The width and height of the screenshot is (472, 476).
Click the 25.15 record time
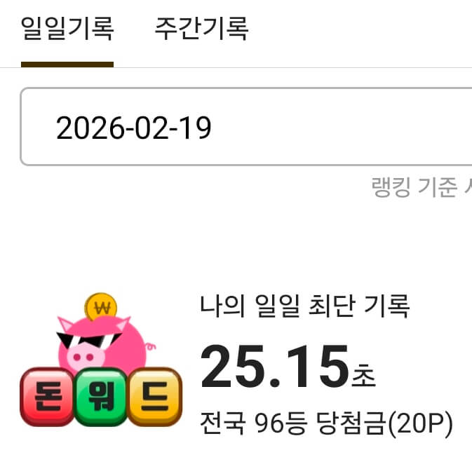click(x=275, y=367)
